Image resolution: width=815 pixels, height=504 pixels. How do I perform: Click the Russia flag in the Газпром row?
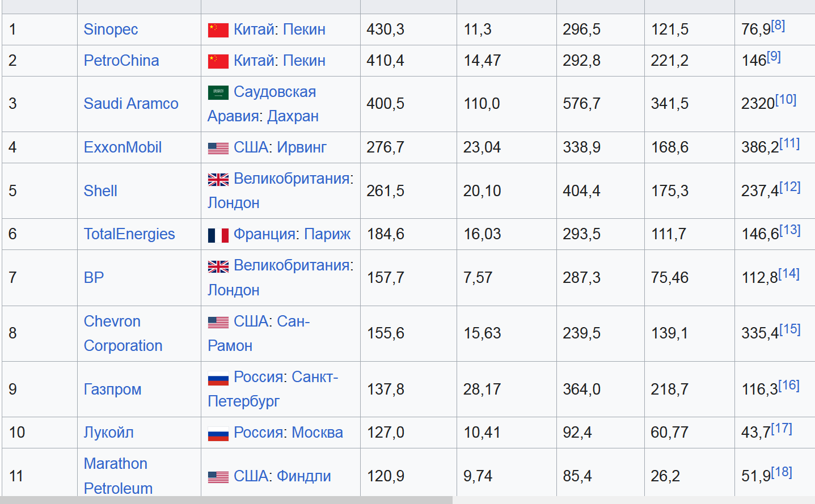coord(218,378)
